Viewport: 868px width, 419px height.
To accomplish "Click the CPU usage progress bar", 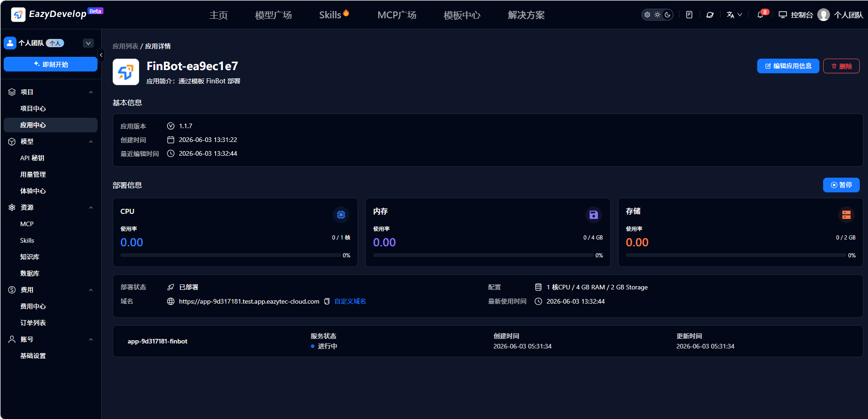I will (x=230, y=255).
